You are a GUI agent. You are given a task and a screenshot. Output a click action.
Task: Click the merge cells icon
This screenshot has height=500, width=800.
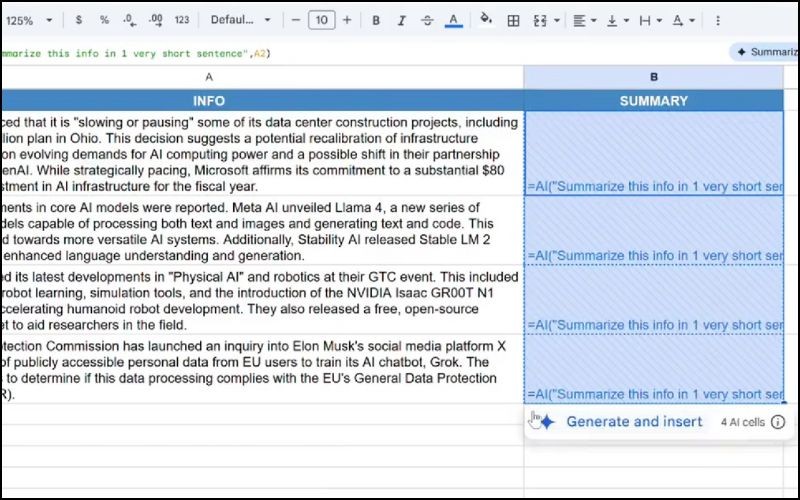pos(540,20)
